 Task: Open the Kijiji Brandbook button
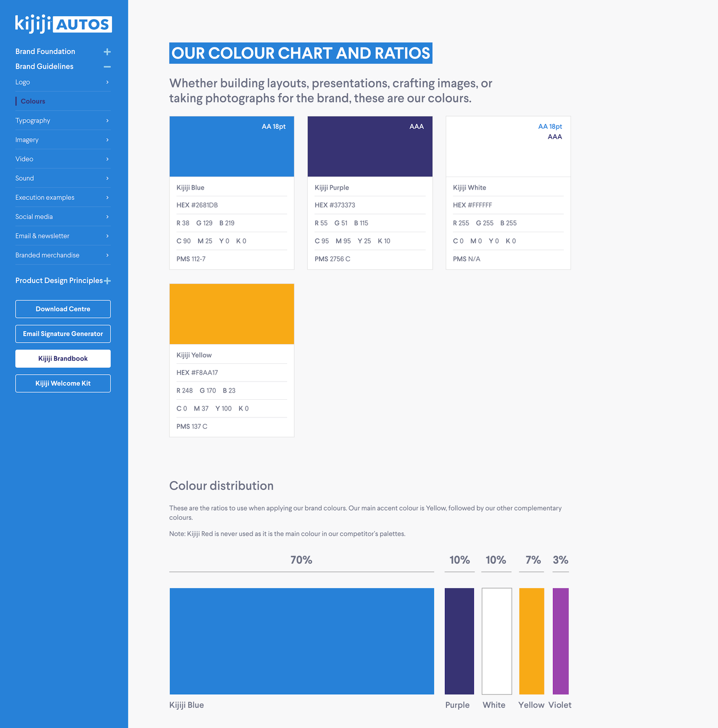pos(63,358)
